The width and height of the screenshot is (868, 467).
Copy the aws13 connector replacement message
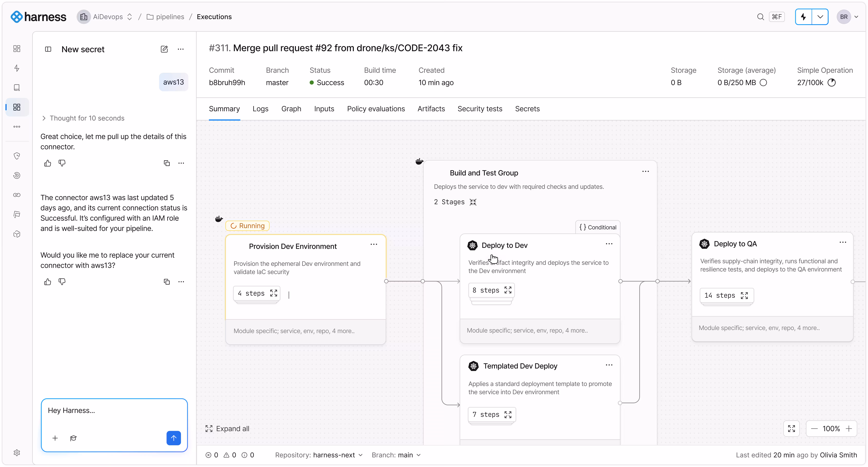166,282
